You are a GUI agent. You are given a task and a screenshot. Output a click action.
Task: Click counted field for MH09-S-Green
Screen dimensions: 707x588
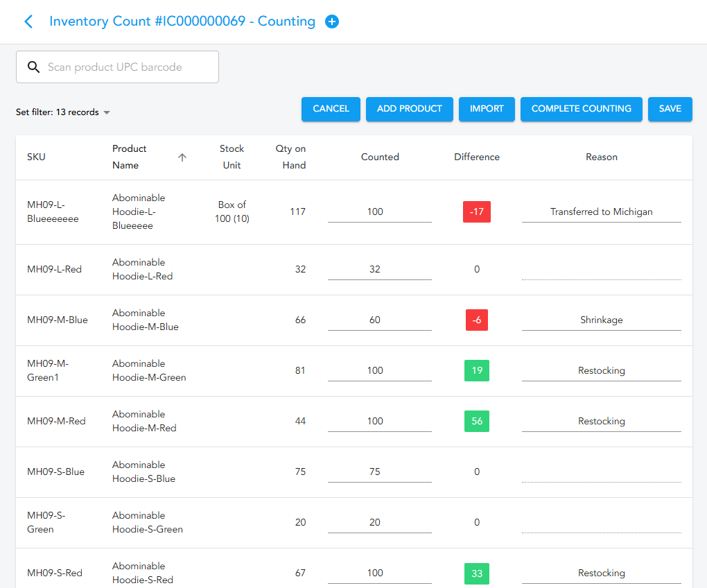point(379,523)
